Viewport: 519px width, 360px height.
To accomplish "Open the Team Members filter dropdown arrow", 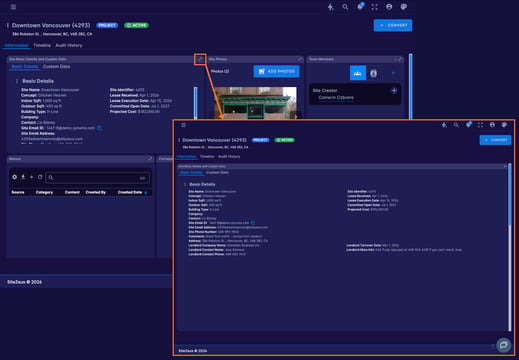I will [393, 73].
